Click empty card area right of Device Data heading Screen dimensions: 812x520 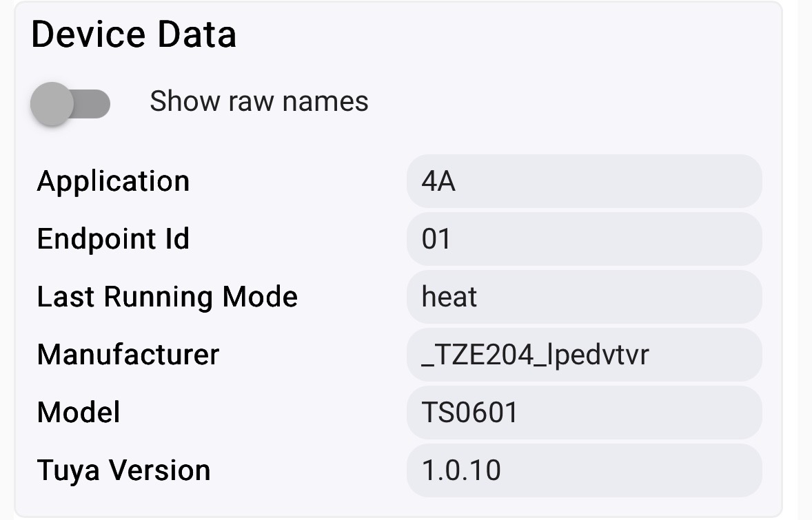(x=510, y=36)
